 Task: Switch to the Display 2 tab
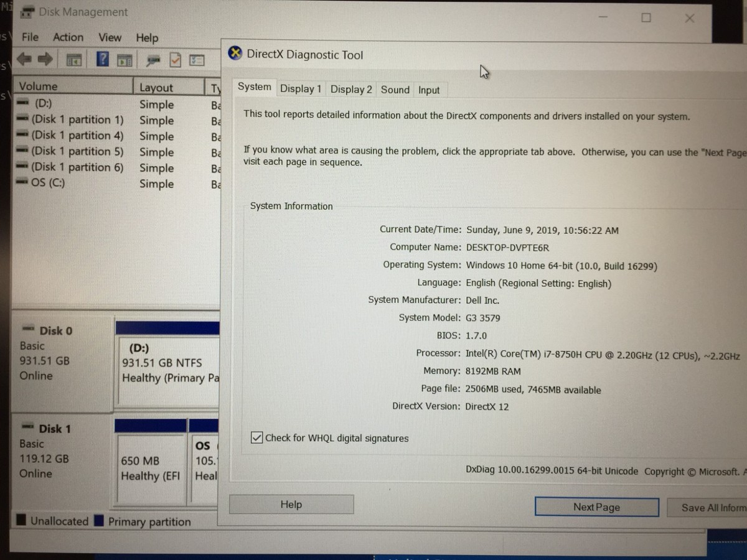[x=350, y=89]
